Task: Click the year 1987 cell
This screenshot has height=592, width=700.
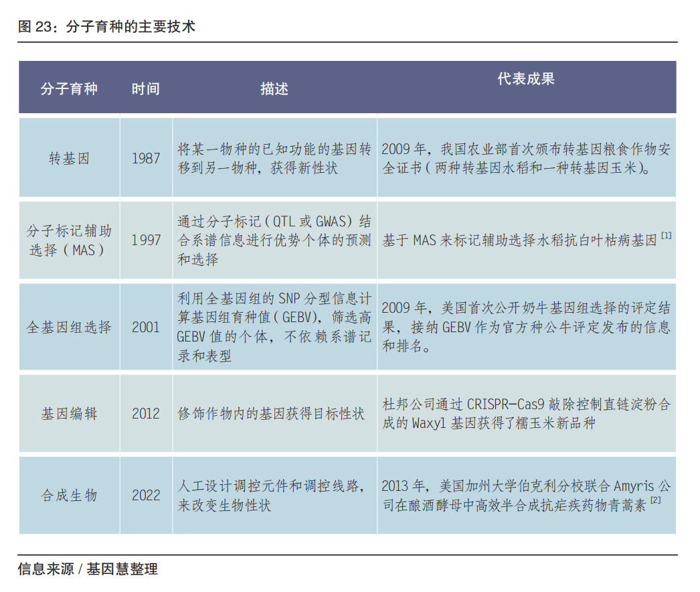Action: (x=146, y=159)
